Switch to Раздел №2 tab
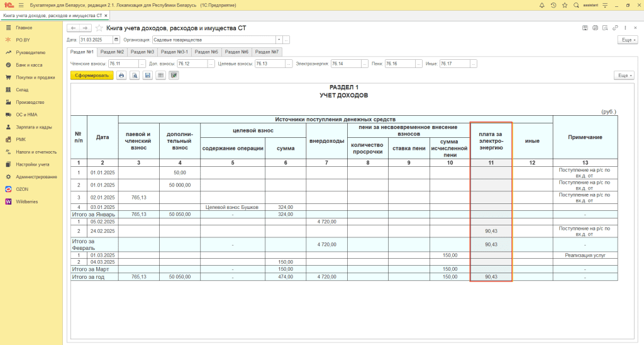 [112, 52]
